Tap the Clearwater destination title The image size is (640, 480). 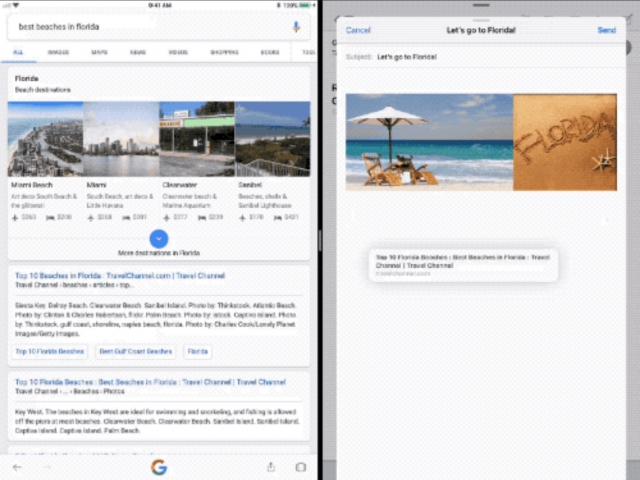180,185
